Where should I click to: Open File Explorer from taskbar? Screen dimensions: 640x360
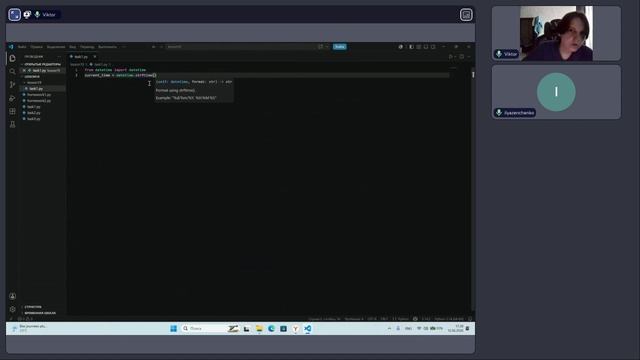(259, 329)
